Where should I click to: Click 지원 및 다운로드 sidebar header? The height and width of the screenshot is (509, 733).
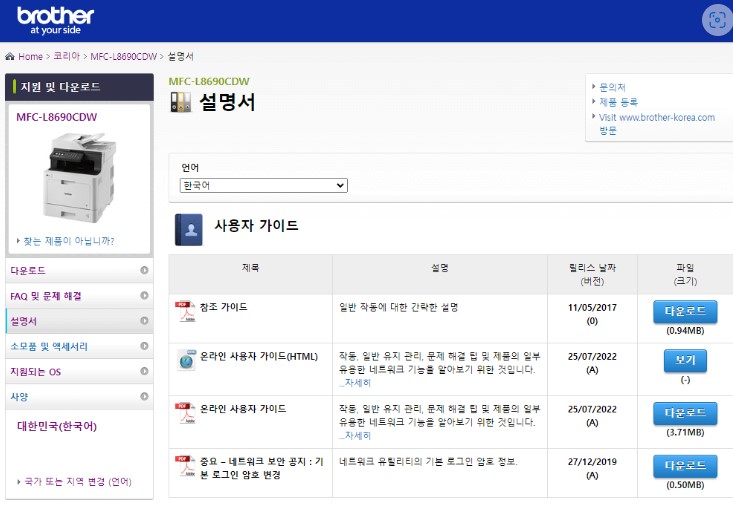[79, 87]
